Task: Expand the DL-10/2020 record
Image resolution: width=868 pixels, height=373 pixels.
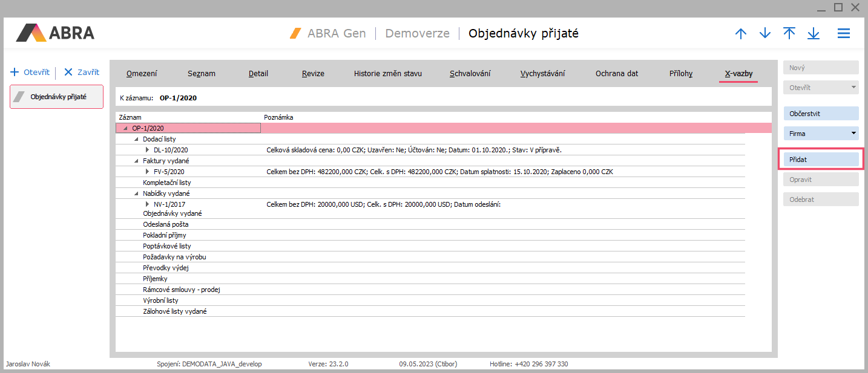Action: [147, 150]
